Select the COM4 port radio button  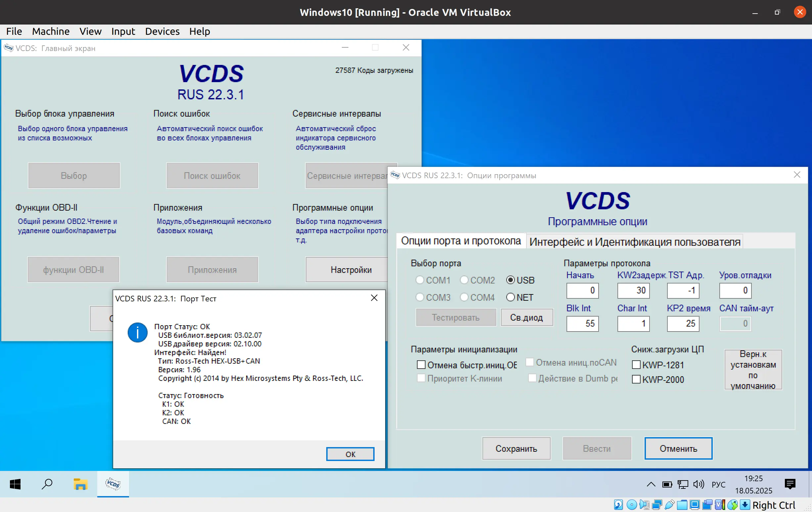pos(464,297)
